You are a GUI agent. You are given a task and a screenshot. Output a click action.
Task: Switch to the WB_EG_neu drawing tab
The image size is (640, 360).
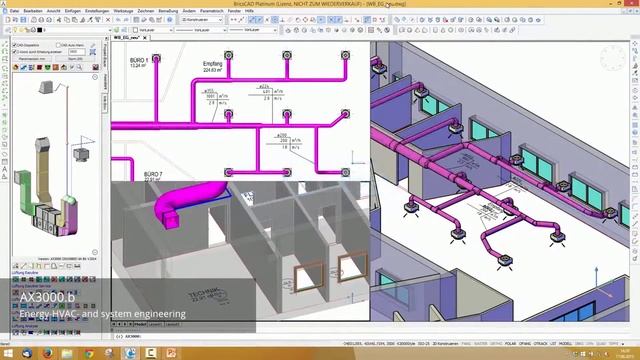[x=127, y=38]
